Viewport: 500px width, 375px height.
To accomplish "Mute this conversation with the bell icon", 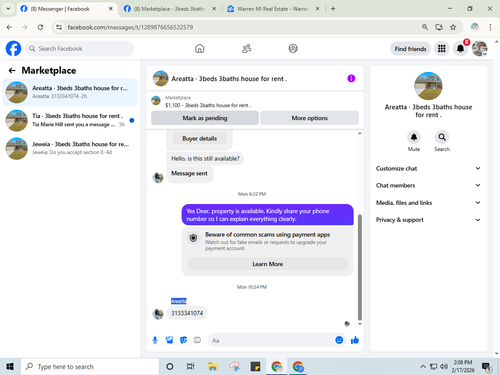I will point(414,137).
